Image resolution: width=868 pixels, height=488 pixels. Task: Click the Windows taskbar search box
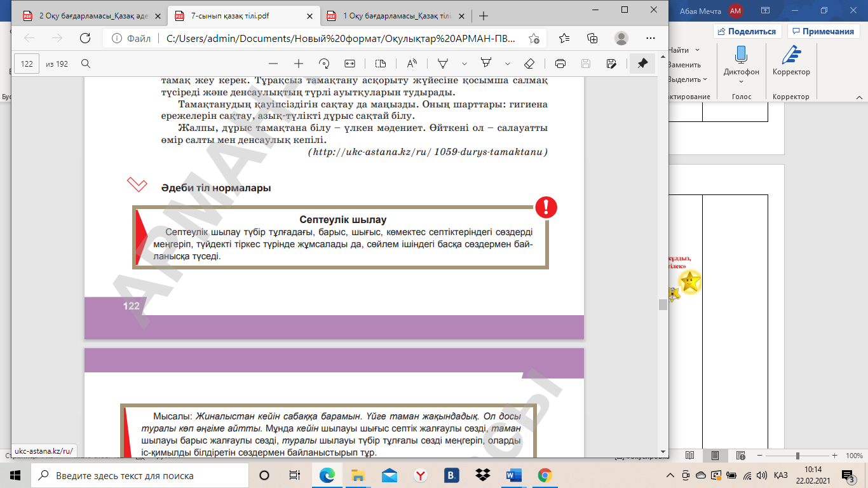click(x=140, y=475)
